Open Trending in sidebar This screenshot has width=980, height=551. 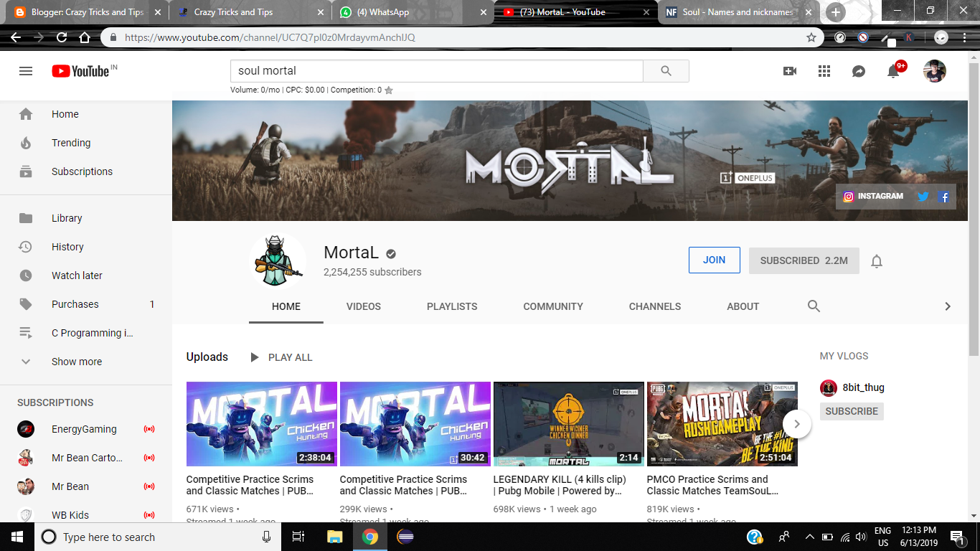click(86, 143)
